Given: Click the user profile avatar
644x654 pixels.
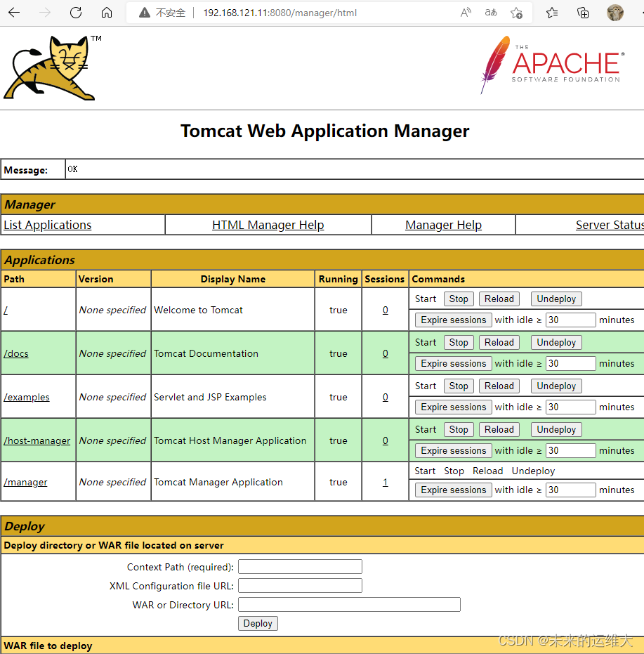Looking at the screenshot, I should point(615,13).
